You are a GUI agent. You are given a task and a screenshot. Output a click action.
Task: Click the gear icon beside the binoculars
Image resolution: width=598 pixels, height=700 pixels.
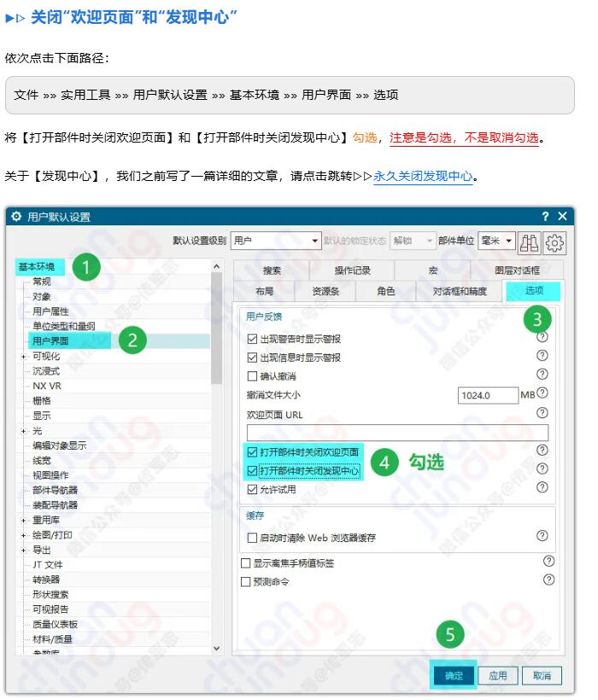click(555, 242)
